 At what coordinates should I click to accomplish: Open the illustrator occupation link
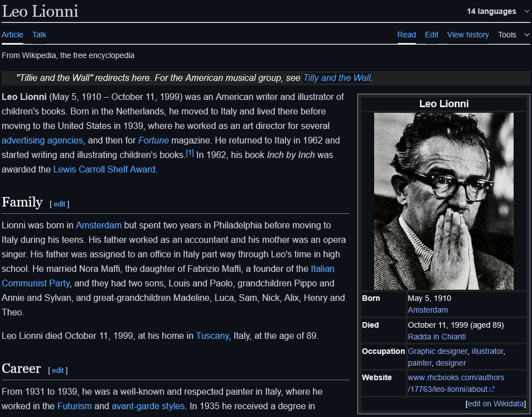[487, 351]
